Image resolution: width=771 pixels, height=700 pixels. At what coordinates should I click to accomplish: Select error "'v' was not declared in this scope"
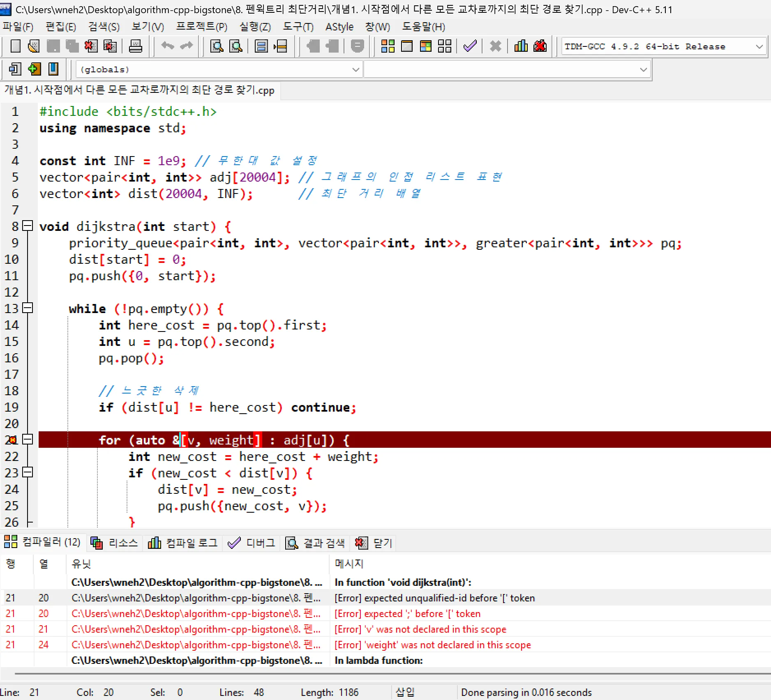(385, 629)
